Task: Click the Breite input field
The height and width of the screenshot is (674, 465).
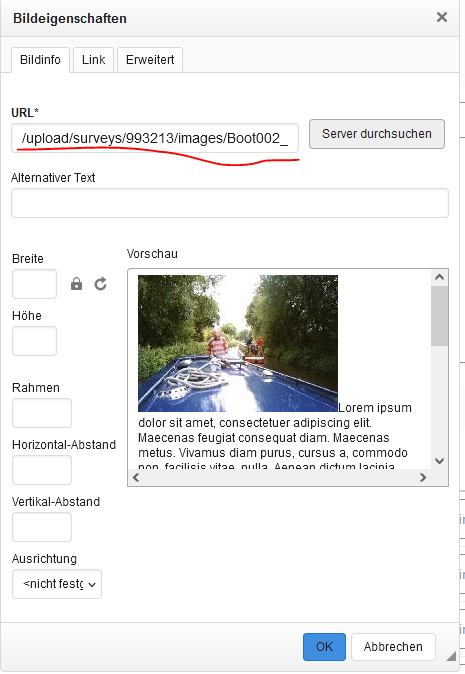Action: (34, 284)
